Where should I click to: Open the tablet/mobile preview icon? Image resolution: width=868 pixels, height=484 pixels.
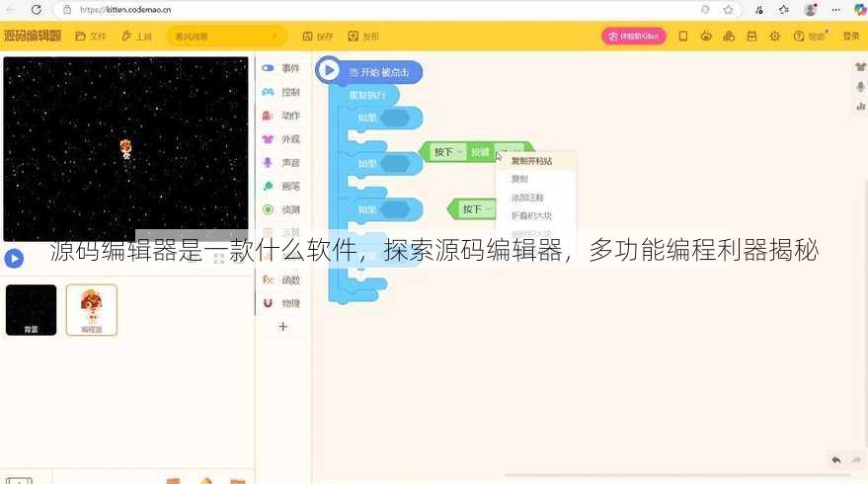click(x=683, y=36)
